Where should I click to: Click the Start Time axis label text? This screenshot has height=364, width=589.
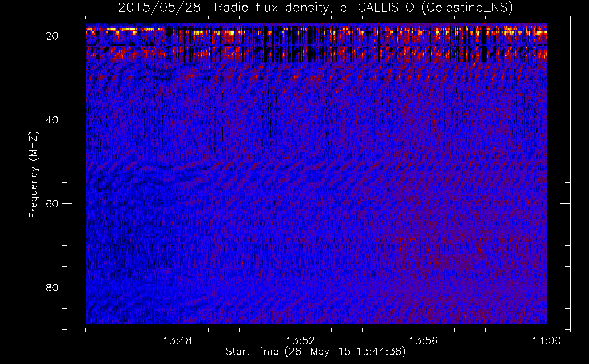[315, 352]
